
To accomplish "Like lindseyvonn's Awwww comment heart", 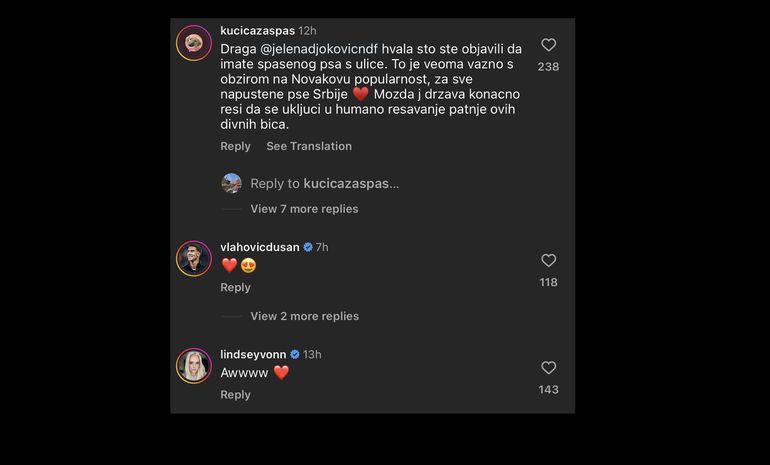I will coord(548,368).
